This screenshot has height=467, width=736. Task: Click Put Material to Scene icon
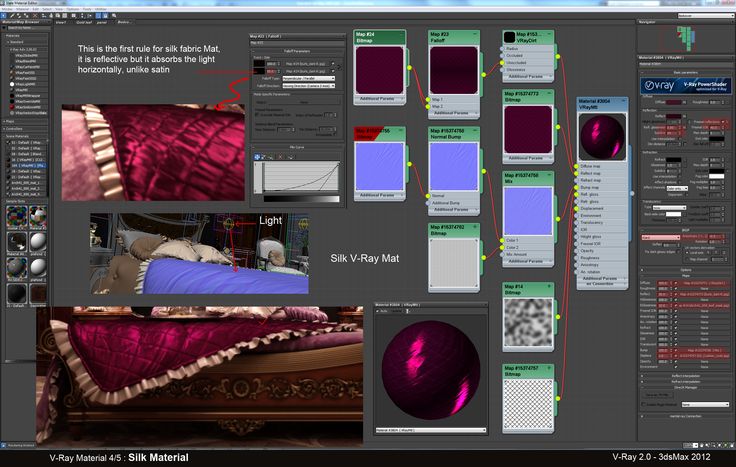19,15
